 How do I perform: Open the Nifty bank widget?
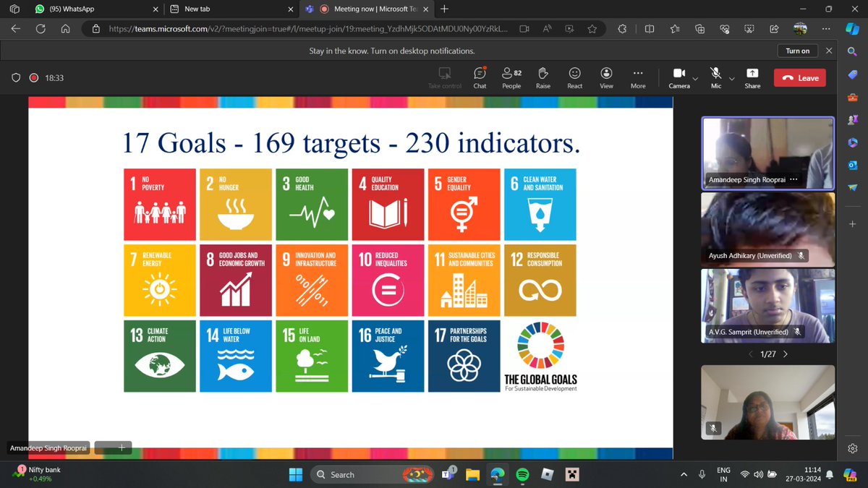38,474
